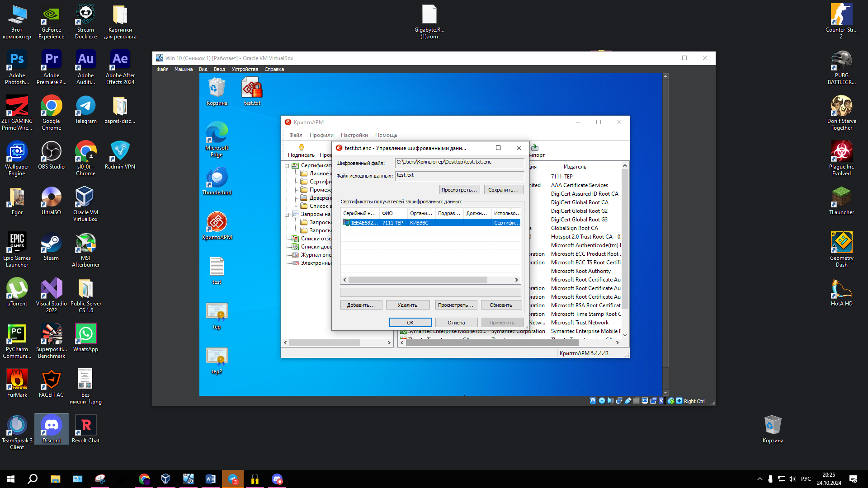
Task: Collapse the Запросы на сертификат tree node
Action: point(287,215)
